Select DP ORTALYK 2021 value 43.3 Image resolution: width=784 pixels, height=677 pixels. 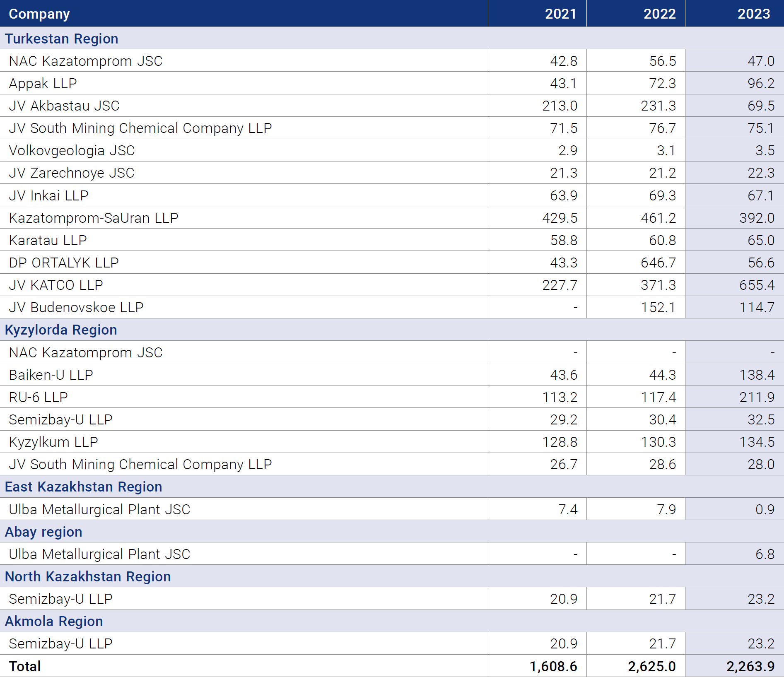click(564, 263)
